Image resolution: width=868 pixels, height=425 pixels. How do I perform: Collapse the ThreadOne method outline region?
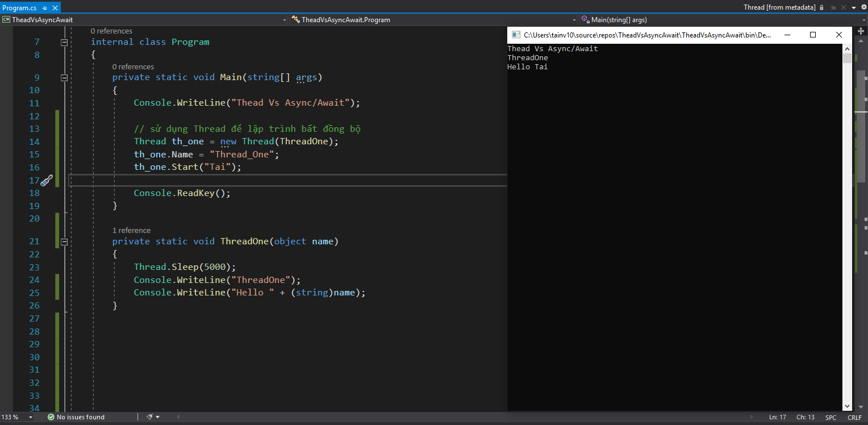pos(64,241)
